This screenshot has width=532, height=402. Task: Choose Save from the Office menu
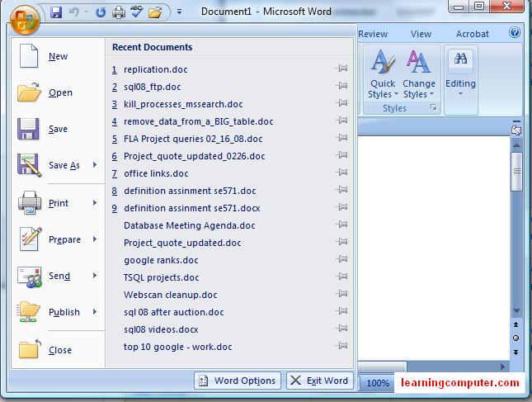click(x=58, y=129)
